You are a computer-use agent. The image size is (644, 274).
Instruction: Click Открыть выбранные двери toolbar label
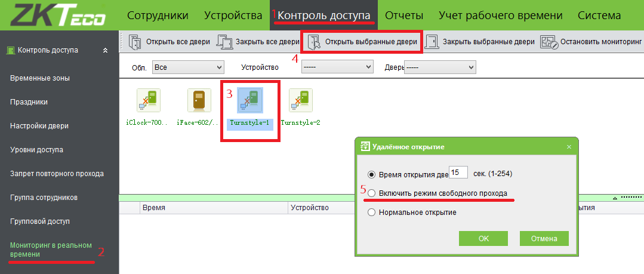pyautogui.click(x=371, y=42)
